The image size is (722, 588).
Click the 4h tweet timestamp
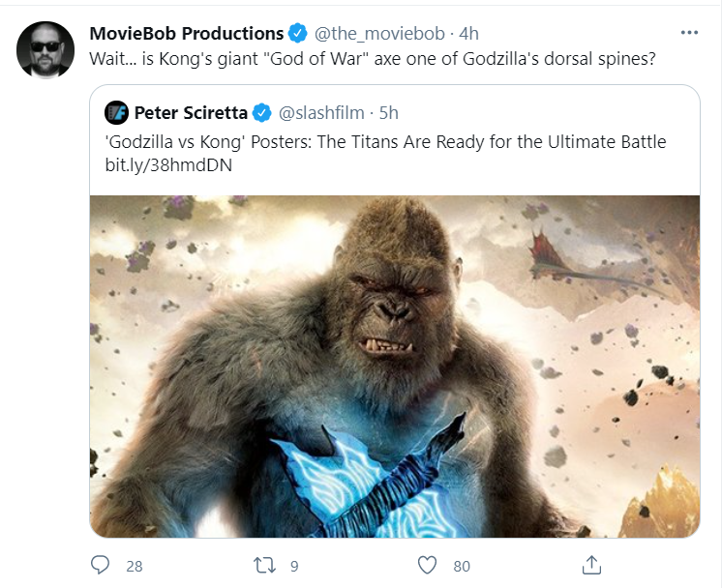point(468,34)
